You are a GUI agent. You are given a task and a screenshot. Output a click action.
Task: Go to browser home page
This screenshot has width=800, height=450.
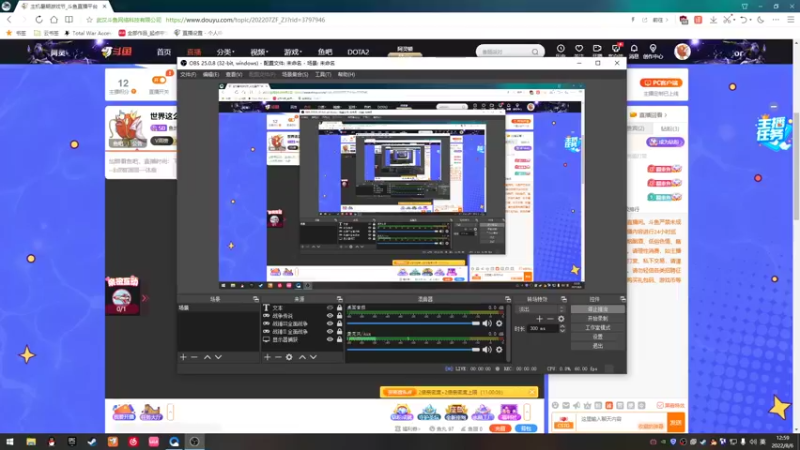point(54,19)
